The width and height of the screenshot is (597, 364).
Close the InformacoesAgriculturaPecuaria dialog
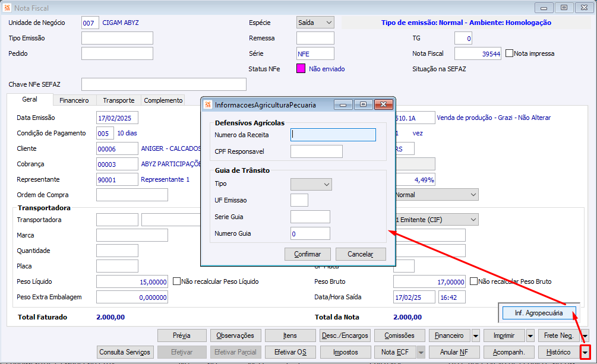(x=383, y=105)
